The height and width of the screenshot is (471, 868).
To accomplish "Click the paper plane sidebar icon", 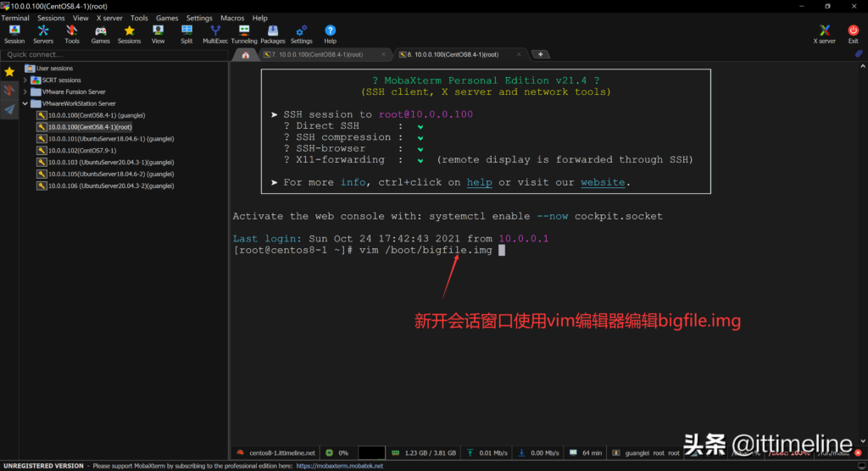I will [x=9, y=109].
